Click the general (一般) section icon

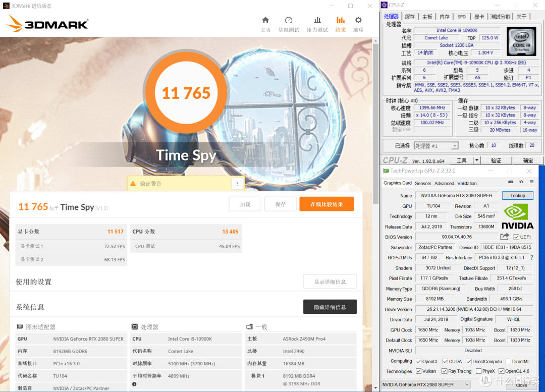pos(249,327)
